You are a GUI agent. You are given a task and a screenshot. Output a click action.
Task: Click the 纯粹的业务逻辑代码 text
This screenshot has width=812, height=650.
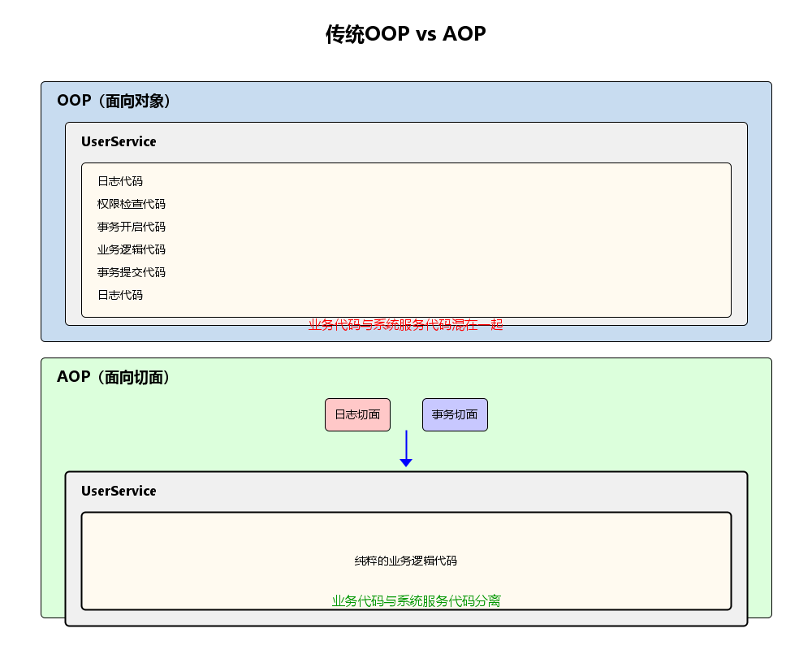click(405, 561)
